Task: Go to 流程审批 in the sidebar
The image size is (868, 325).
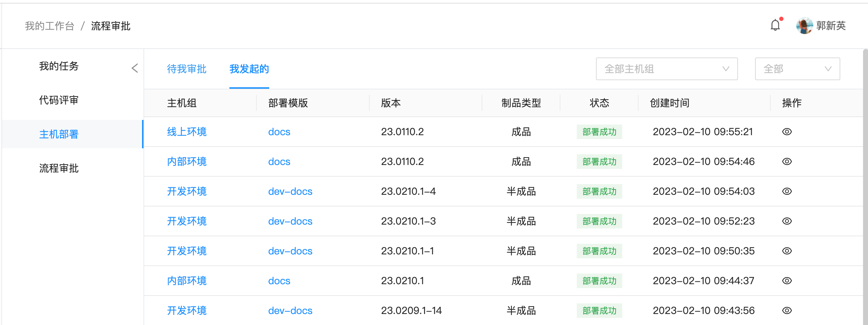Action: [59, 168]
